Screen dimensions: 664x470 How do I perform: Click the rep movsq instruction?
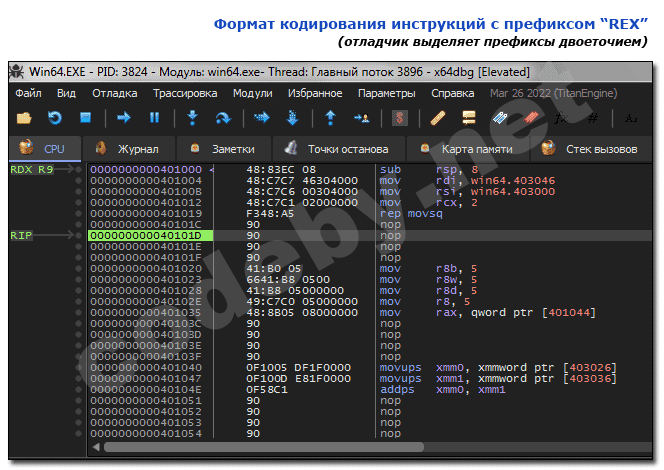pyautogui.click(x=411, y=213)
